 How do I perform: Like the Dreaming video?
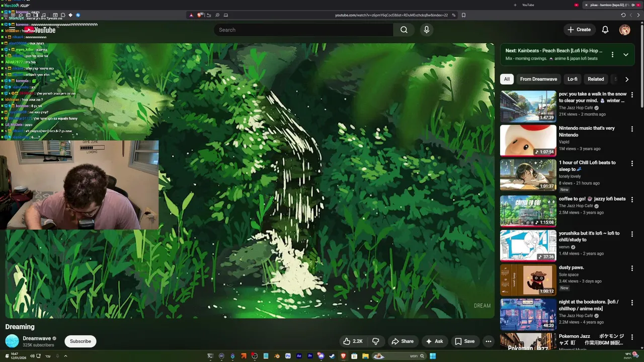click(353, 341)
